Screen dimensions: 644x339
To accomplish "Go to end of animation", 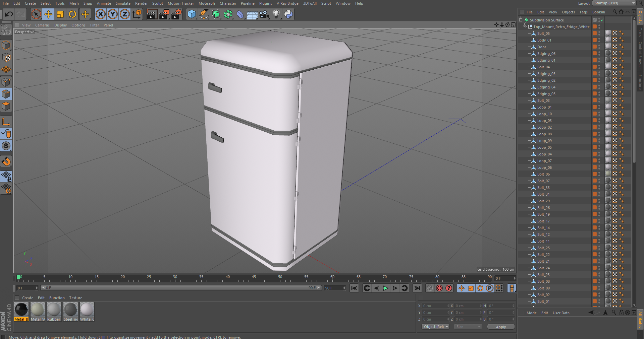I will click(417, 288).
